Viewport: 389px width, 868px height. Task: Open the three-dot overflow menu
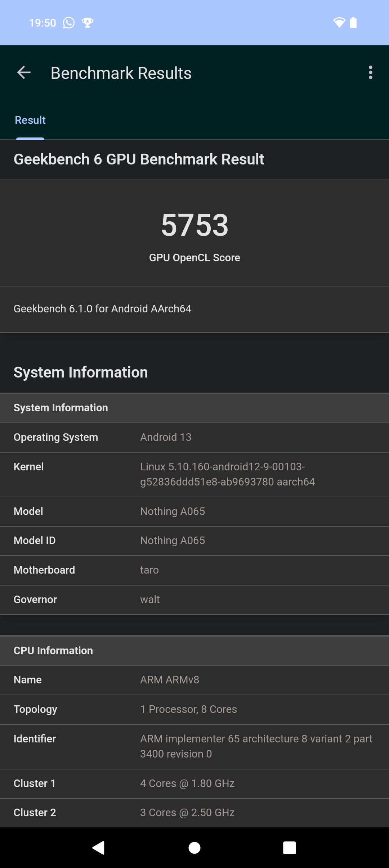click(x=371, y=73)
